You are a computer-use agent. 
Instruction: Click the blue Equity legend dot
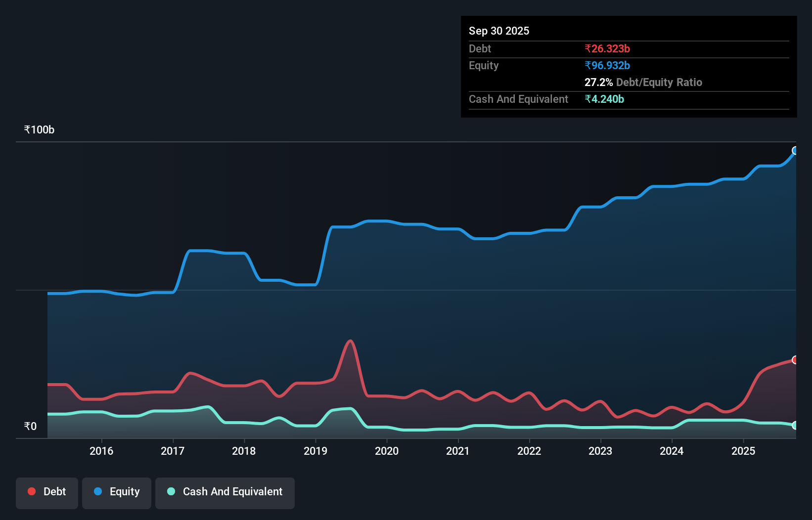(98, 491)
